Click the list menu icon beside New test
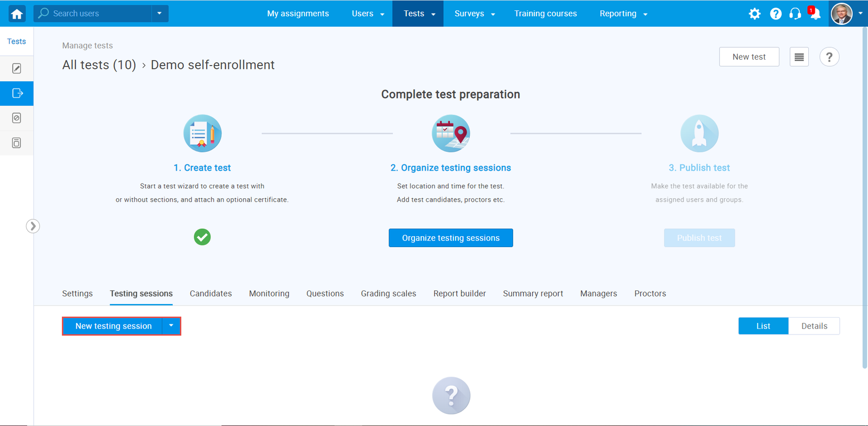This screenshot has width=868, height=426. [799, 57]
